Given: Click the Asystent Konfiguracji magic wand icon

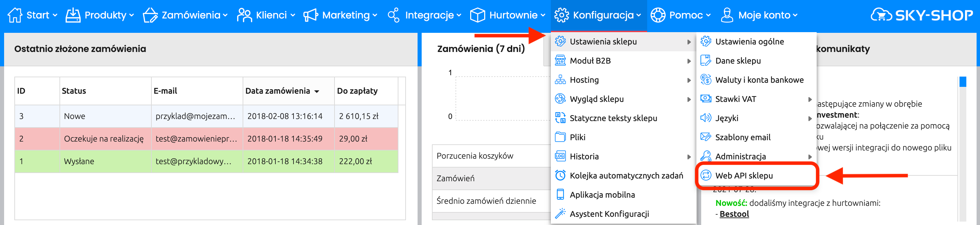Looking at the screenshot, I should 560,214.
